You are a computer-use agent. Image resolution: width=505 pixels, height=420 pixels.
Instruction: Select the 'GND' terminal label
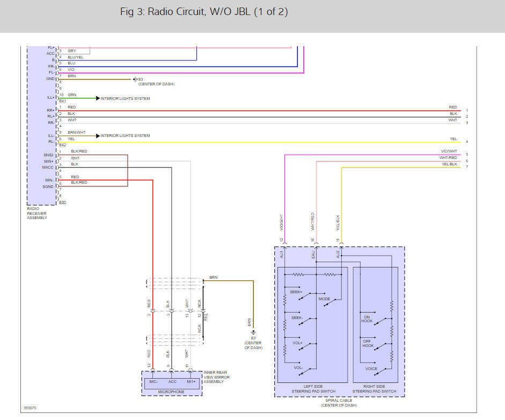coord(50,78)
